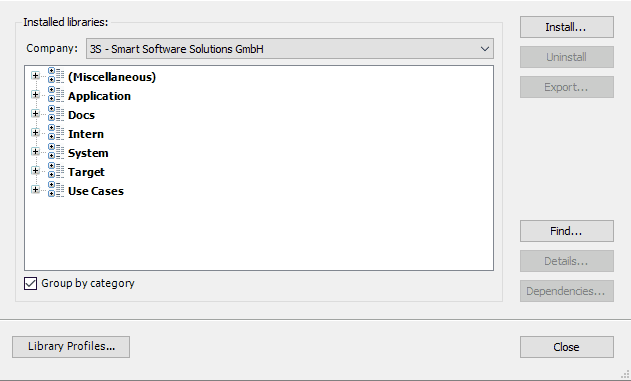This screenshot has width=631, height=381.
Task: Open the Find... dialog button
Action: tap(567, 231)
